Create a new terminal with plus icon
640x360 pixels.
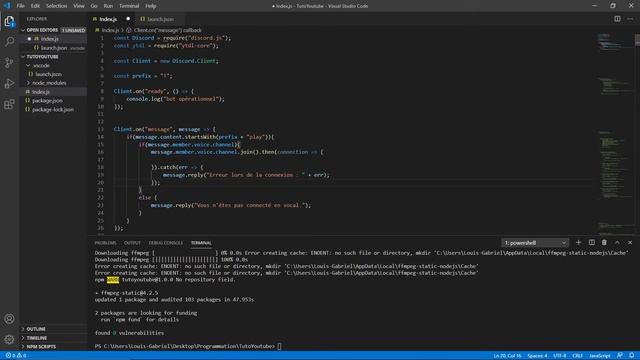(x=578, y=242)
